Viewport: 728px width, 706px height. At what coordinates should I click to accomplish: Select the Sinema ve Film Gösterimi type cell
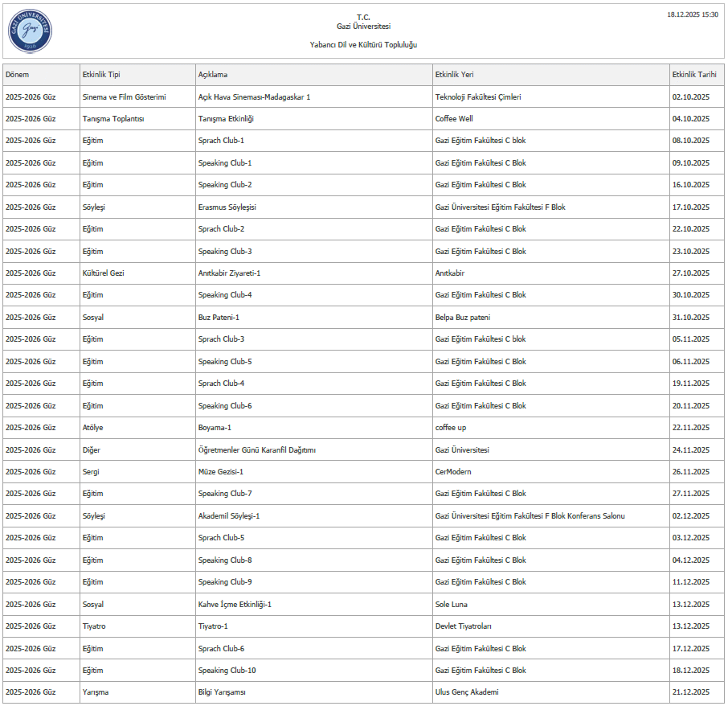coord(124,97)
